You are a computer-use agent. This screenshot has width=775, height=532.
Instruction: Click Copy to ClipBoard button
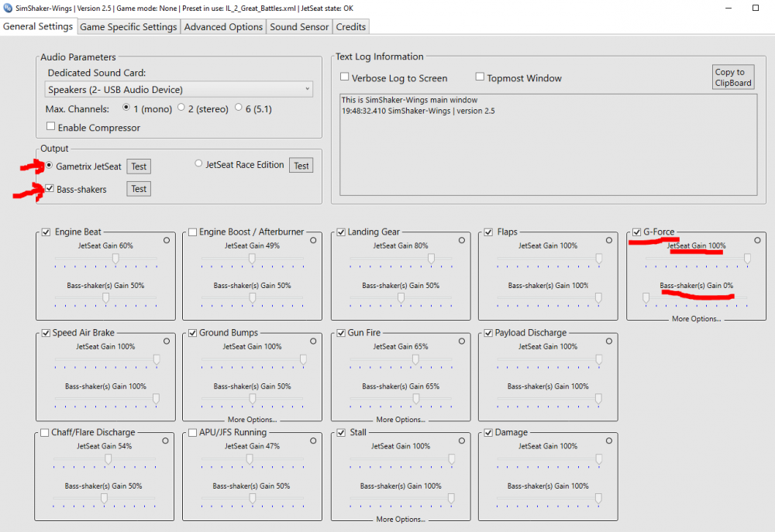point(733,77)
